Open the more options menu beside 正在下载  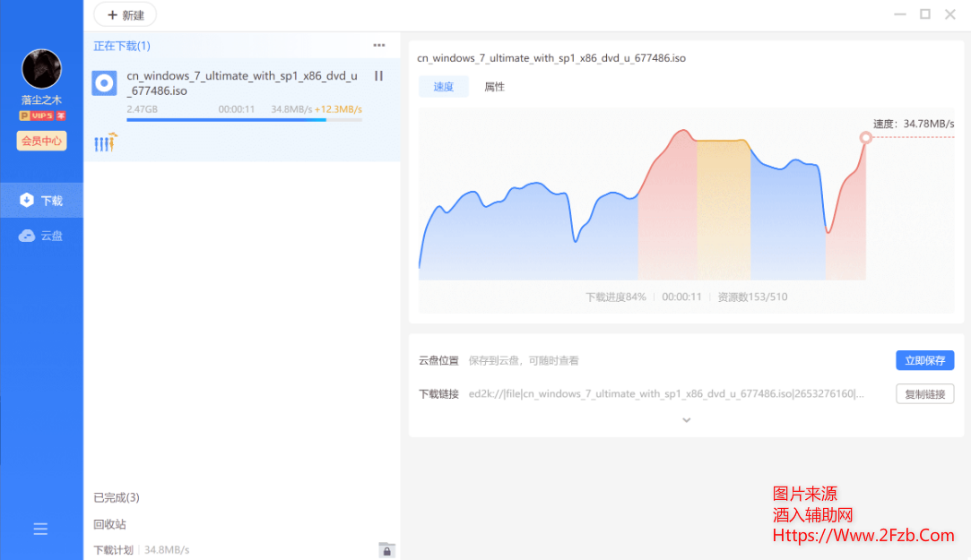coord(379,46)
